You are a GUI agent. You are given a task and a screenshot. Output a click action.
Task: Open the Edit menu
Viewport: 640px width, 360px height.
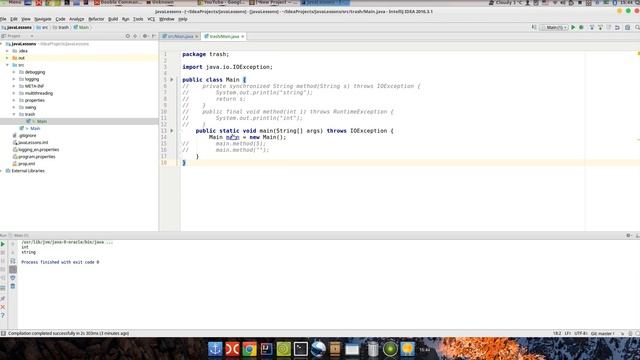tap(14, 19)
